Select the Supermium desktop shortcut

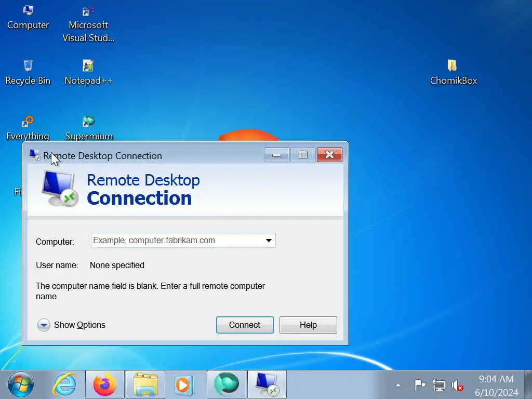[88, 128]
